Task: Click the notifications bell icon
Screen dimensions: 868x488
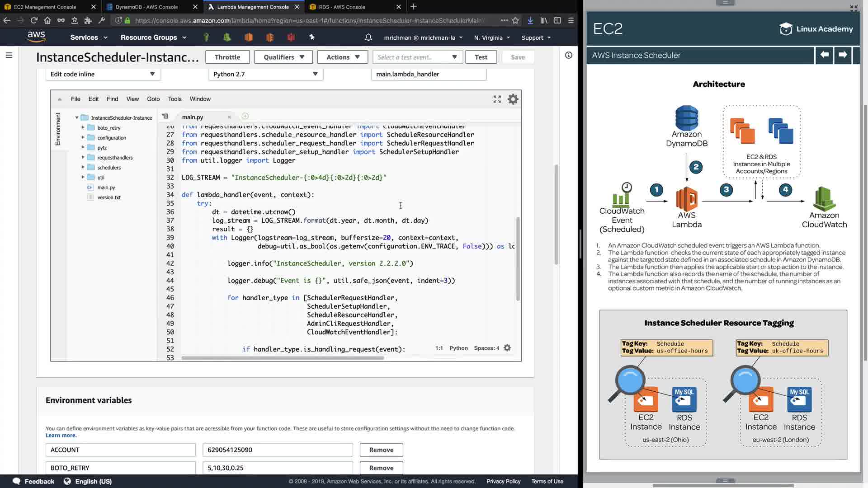Action: coord(368,38)
